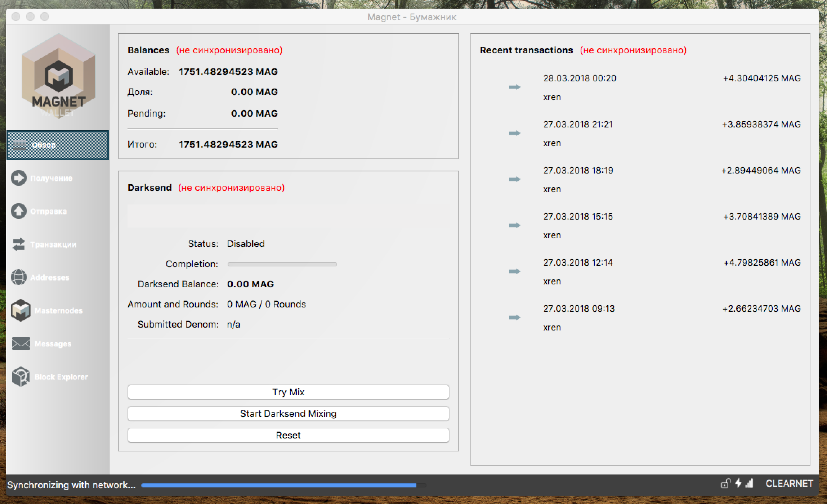Click arrow icon of 28.03.2018 00:20 transaction

[x=515, y=87]
